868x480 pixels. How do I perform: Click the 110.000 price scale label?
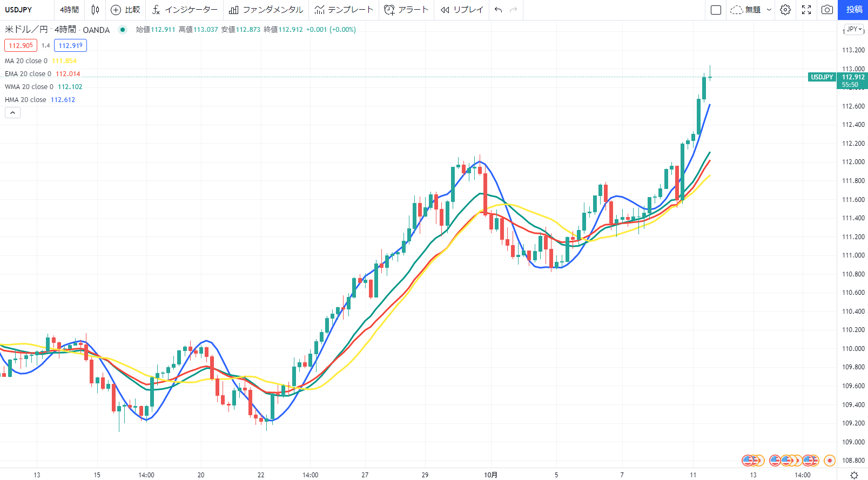pyautogui.click(x=853, y=348)
